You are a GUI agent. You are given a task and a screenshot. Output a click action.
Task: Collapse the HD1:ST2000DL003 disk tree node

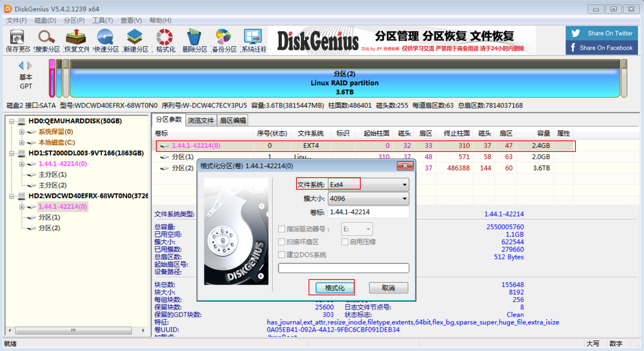pos(12,153)
